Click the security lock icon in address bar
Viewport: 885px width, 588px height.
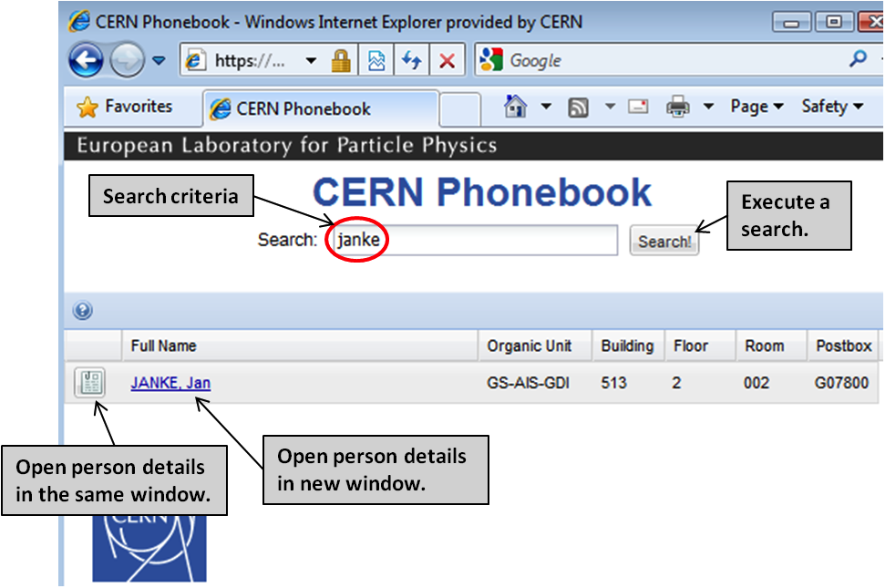point(341,61)
